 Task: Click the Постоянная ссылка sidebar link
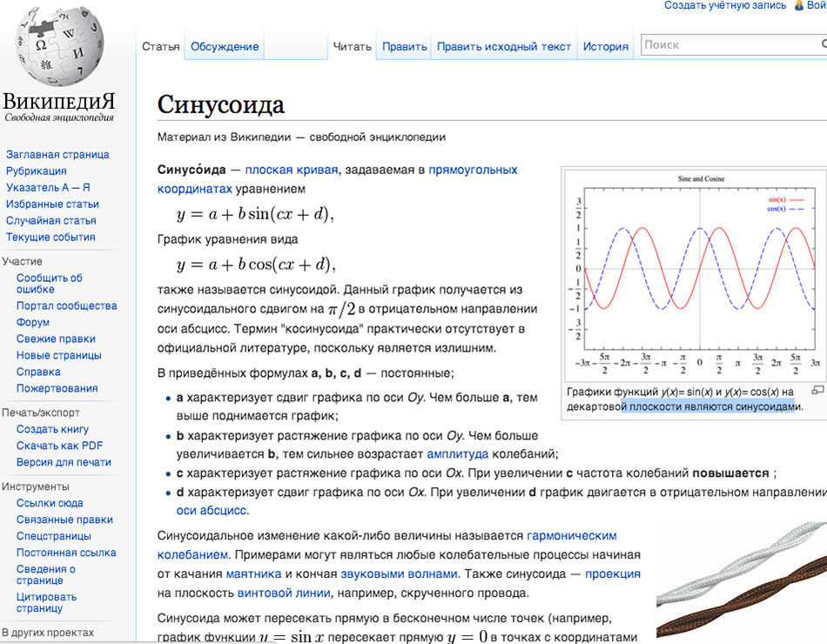click(66, 553)
